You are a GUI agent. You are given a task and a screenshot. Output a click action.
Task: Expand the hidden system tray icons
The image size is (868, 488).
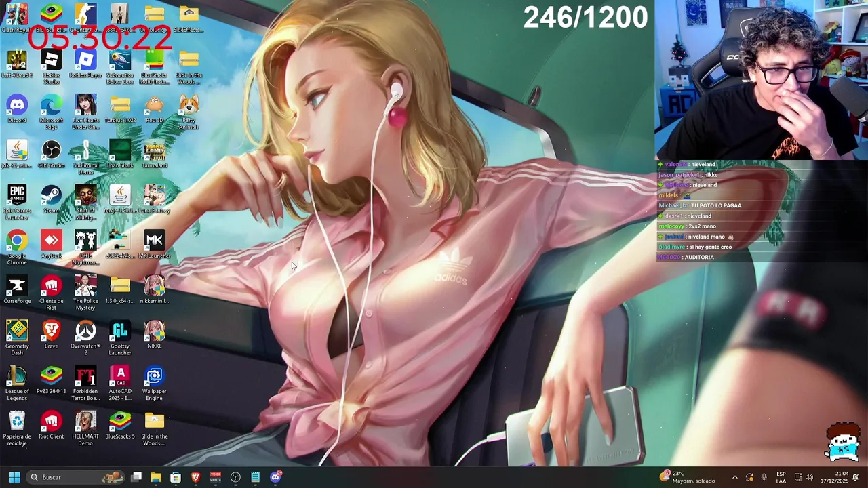734,477
